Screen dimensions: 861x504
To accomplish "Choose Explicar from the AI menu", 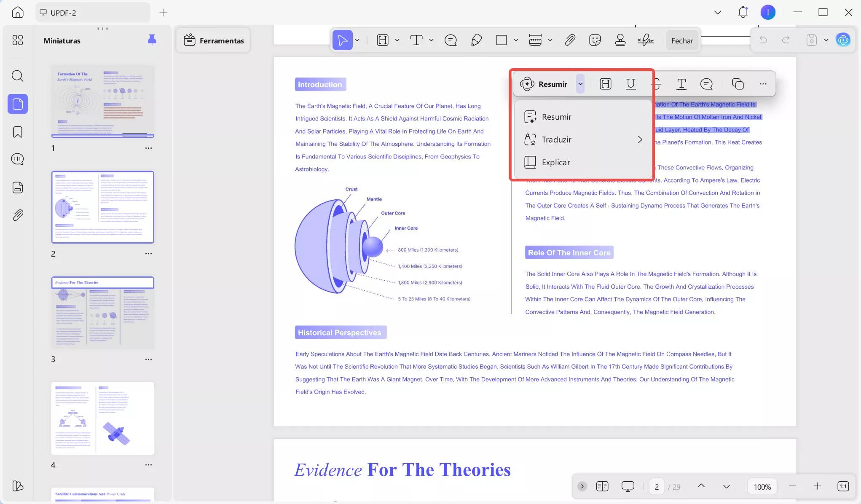I will [x=555, y=162].
